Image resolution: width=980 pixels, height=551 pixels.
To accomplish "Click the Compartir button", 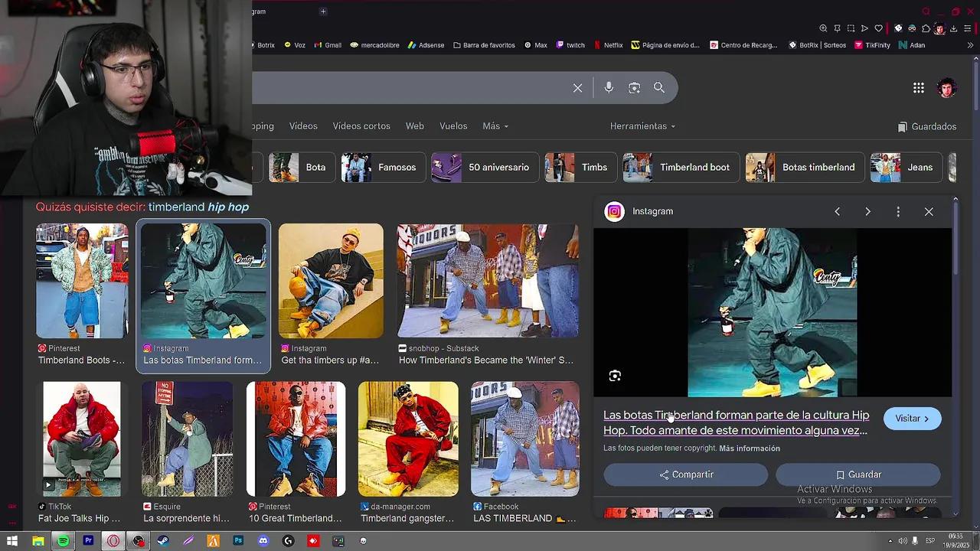I will pyautogui.click(x=686, y=474).
